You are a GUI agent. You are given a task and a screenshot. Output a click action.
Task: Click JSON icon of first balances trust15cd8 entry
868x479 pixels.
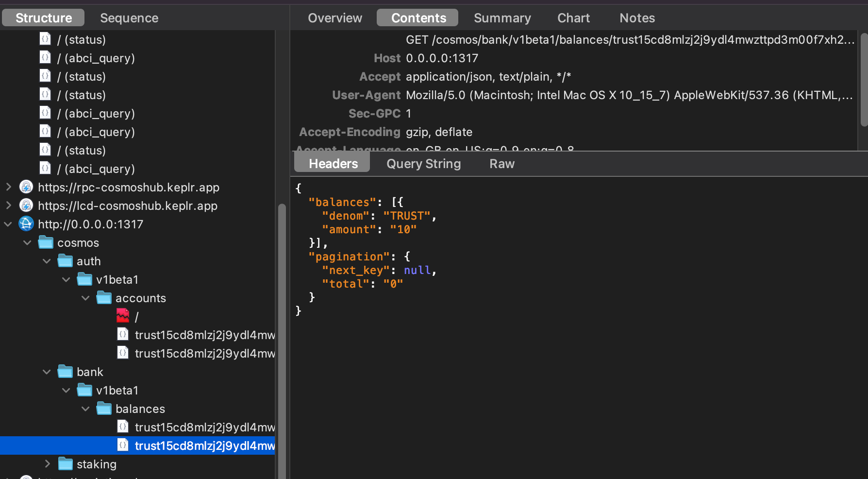click(123, 427)
